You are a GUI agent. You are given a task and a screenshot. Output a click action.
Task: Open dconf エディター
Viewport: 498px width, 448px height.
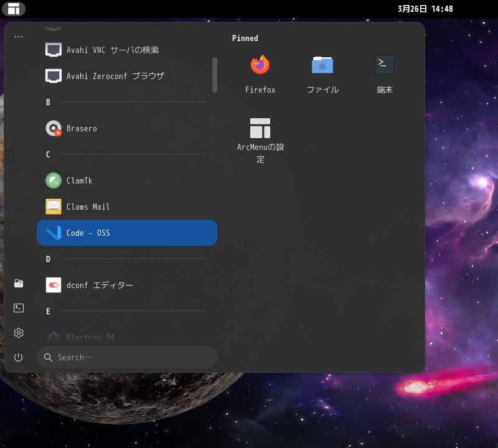coord(127,285)
